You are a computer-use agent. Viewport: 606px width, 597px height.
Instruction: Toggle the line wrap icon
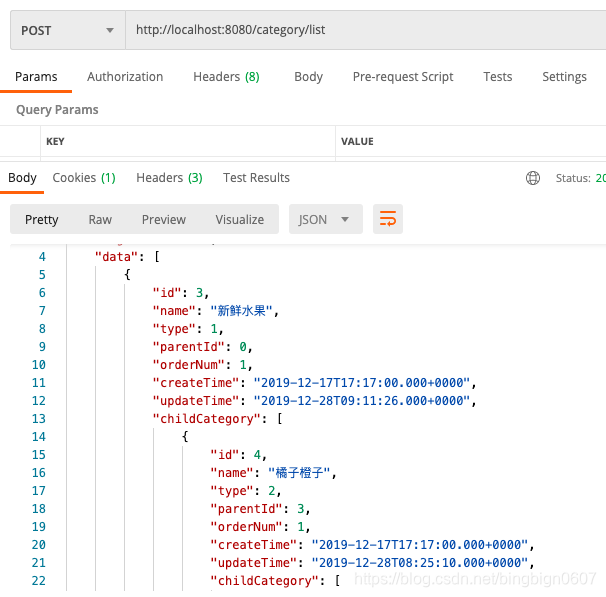coord(388,219)
